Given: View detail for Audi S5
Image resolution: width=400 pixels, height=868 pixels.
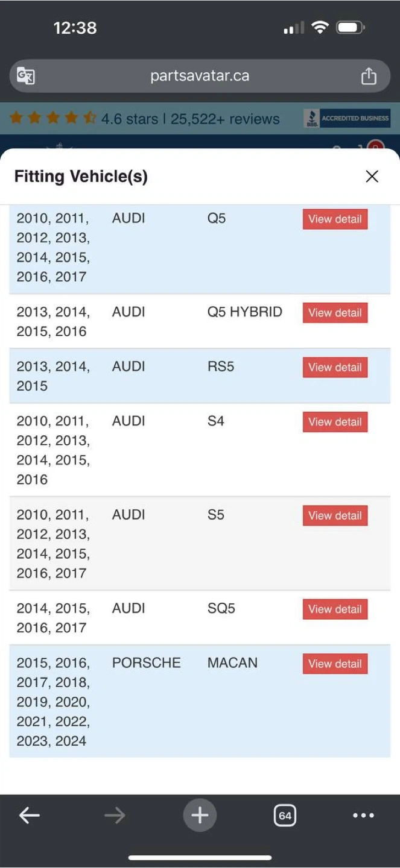Looking at the screenshot, I should coord(335,516).
